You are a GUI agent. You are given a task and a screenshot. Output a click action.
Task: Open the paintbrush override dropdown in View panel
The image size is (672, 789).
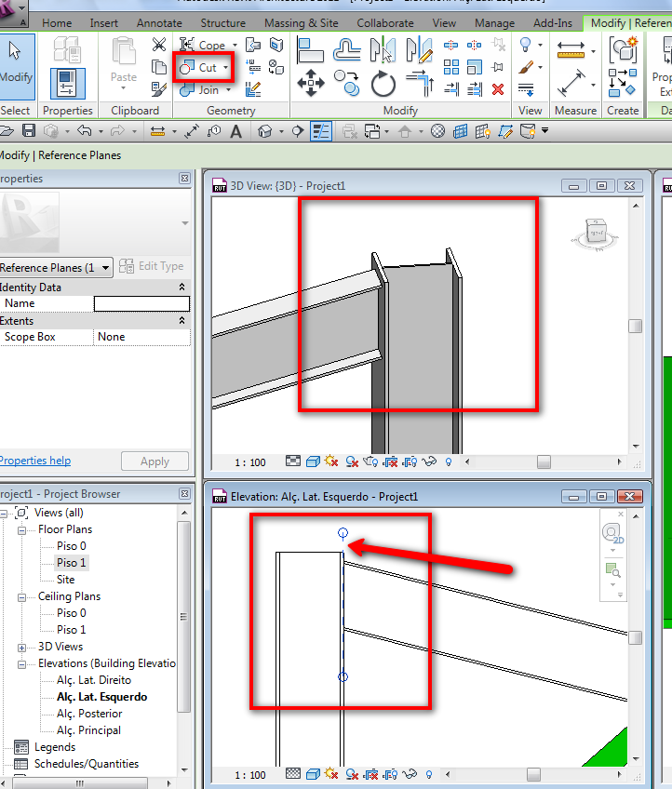[x=540, y=67]
